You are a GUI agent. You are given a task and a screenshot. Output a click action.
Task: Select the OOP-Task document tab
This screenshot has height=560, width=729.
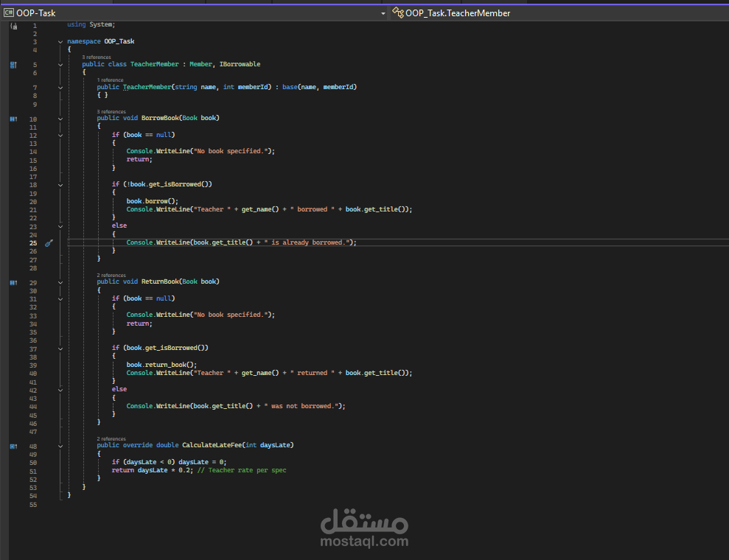35,13
